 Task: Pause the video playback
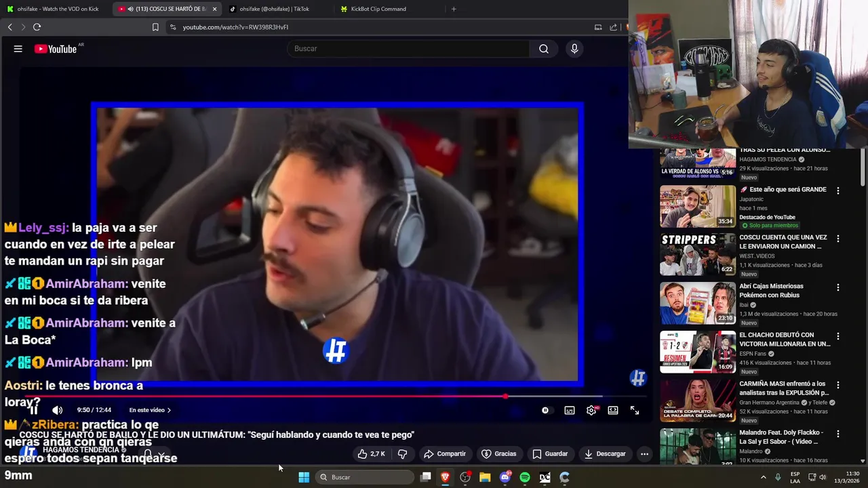[33, 410]
